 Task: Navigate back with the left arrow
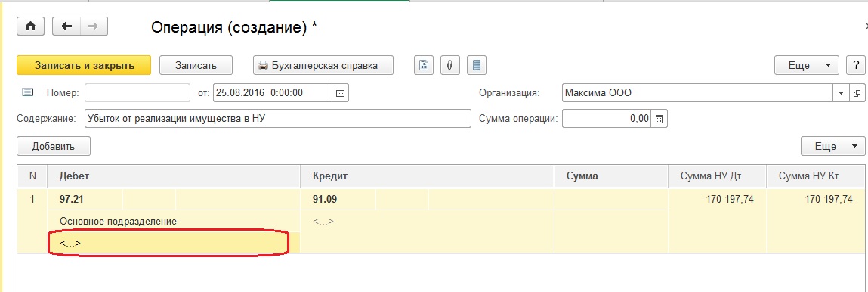(x=66, y=26)
